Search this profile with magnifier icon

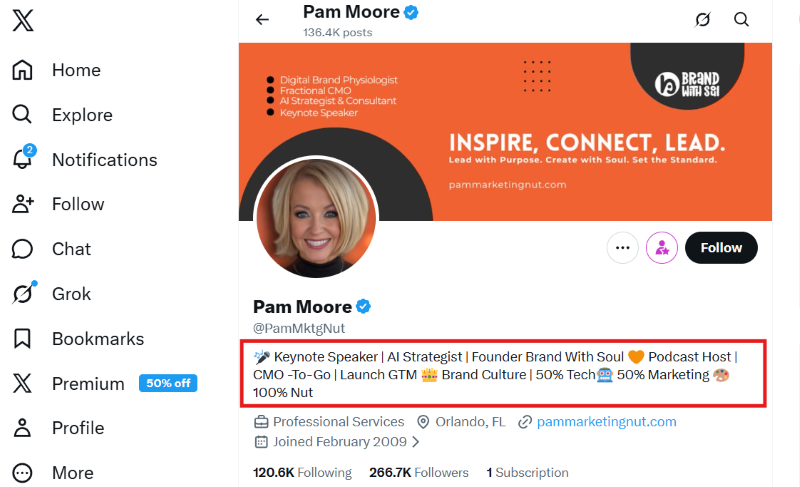741,19
